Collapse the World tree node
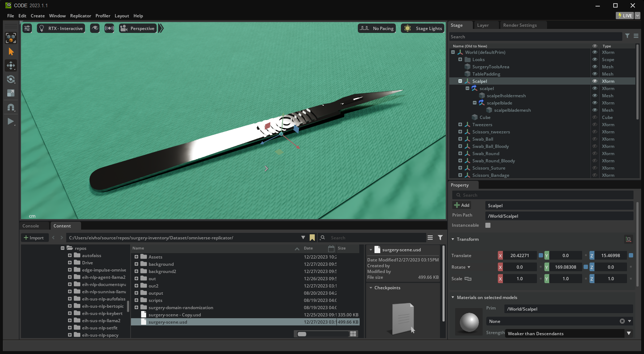 (x=453, y=52)
